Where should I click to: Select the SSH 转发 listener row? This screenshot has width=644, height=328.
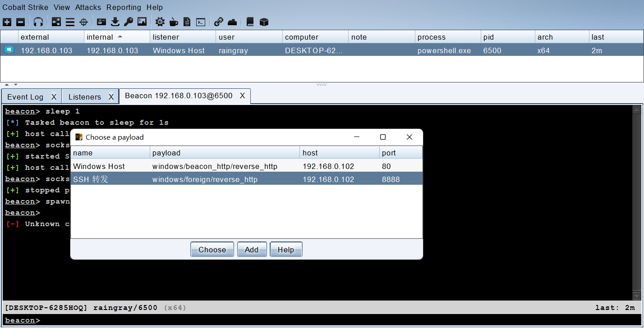(247, 179)
